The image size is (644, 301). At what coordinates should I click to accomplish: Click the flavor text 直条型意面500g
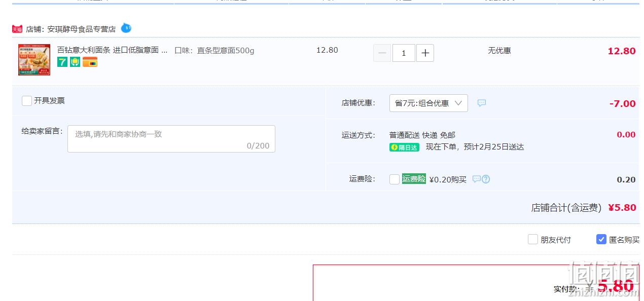[x=226, y=51]
